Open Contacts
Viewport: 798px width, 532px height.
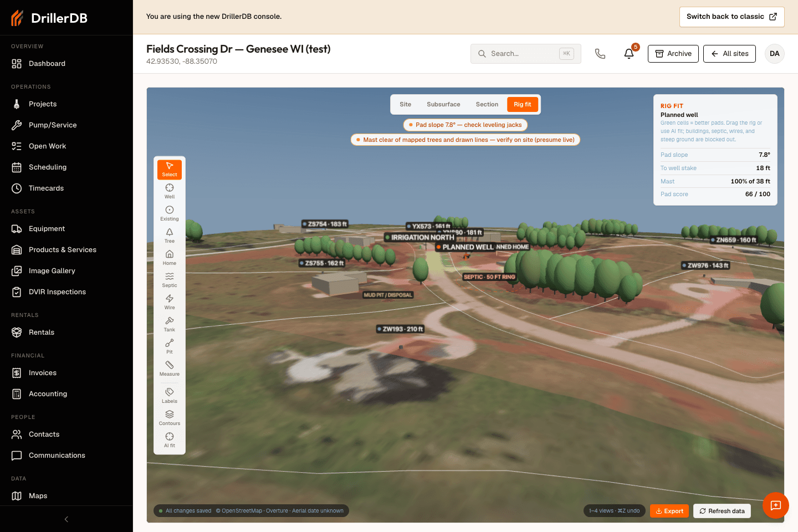(x=66, y=434)
